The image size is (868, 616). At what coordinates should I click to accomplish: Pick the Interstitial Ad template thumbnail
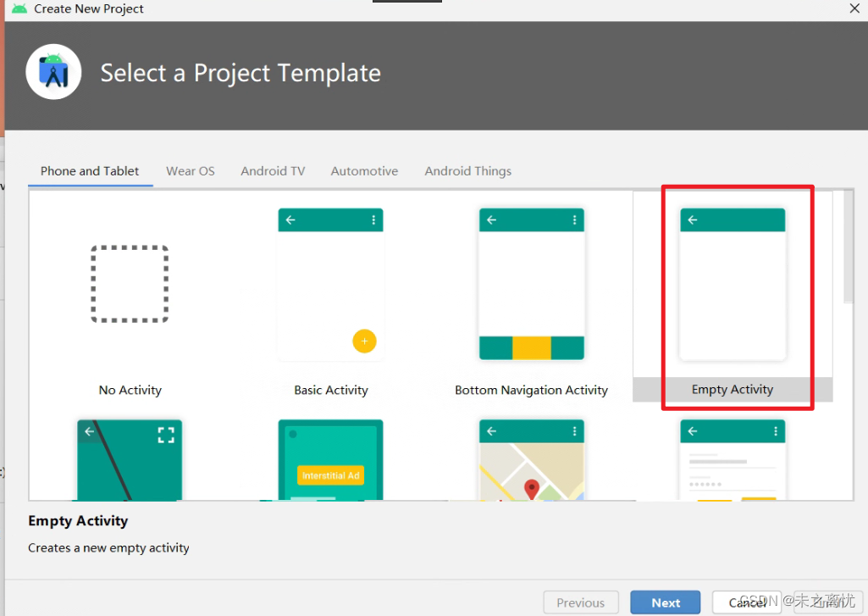[330, 460]
